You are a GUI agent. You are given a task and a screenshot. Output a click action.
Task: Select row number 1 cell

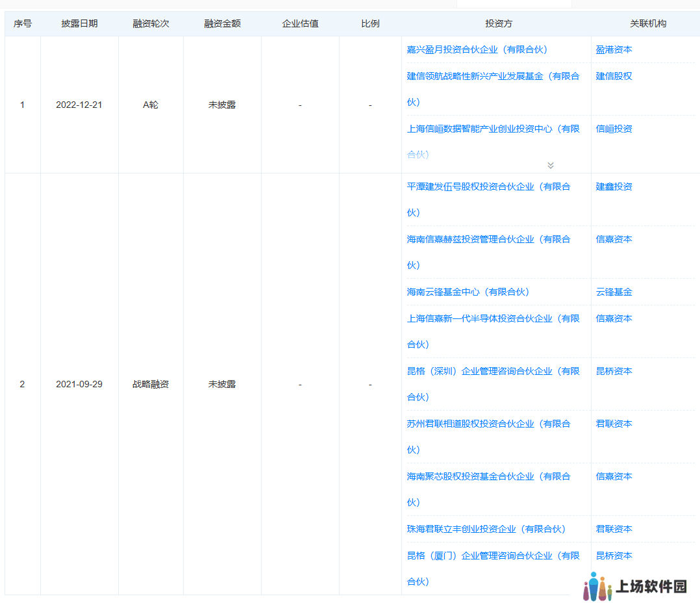22,105
